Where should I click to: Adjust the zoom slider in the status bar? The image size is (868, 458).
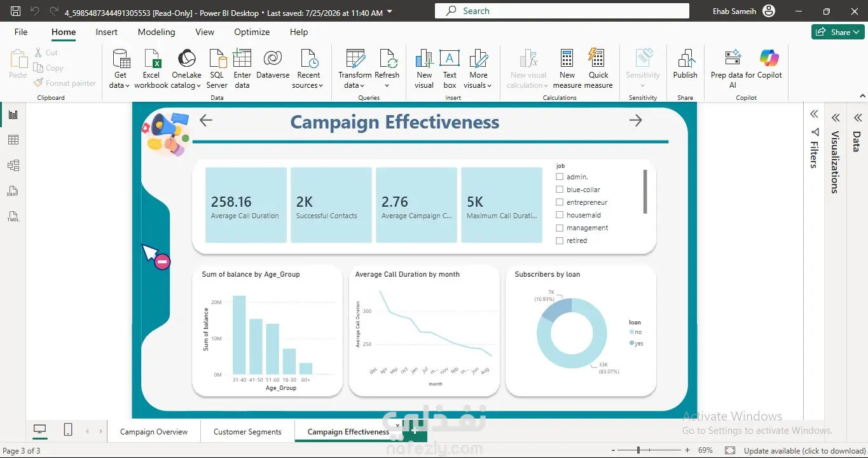[x=638, y=450]
